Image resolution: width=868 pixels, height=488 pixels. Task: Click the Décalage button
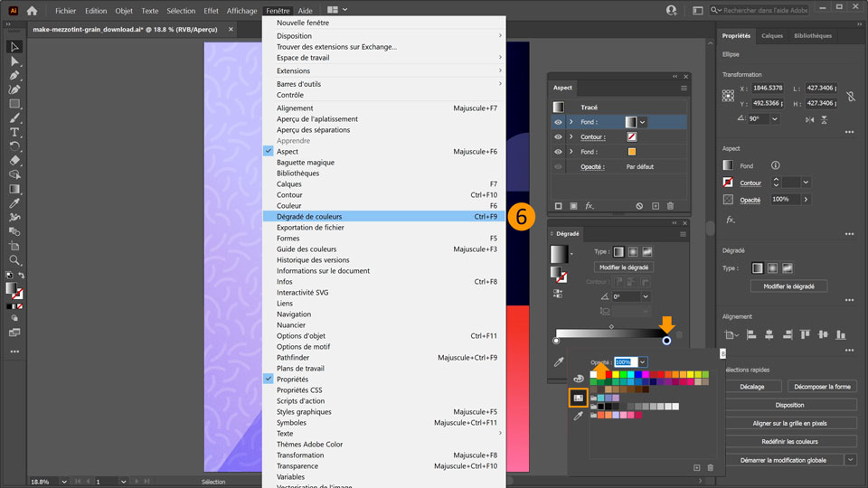point(751,387)
